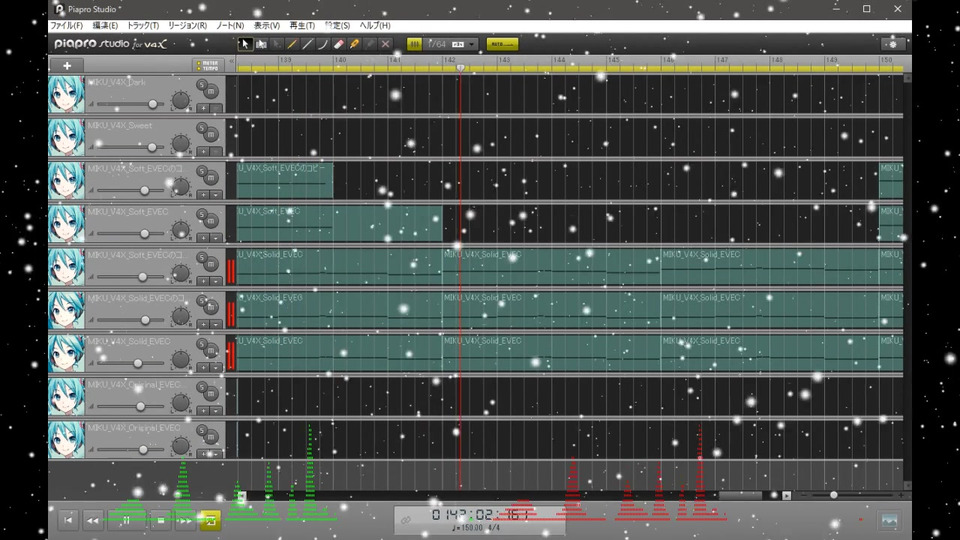The width and height of the screenshot is (960, 540).
Task: Click the fast-forward button
Action: coord(184,520)
